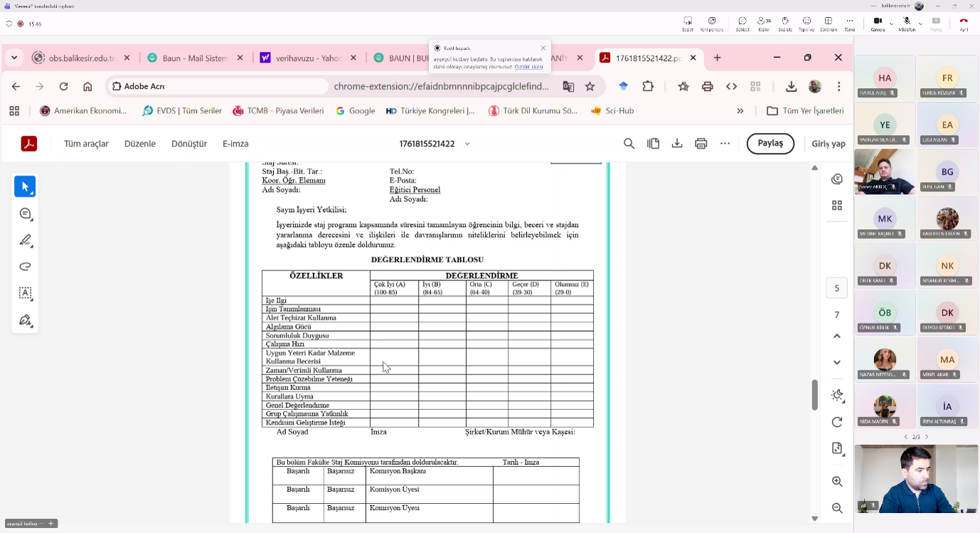Show page thumbnails grid panel
The image size is (980, 533).
[x=837, y=206]
